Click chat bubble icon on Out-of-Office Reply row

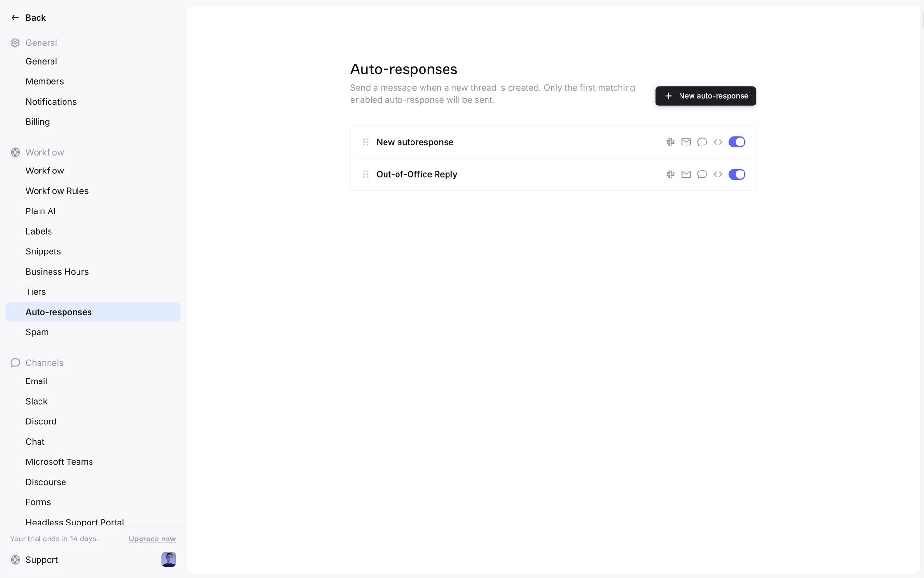(x=702, y=174)
